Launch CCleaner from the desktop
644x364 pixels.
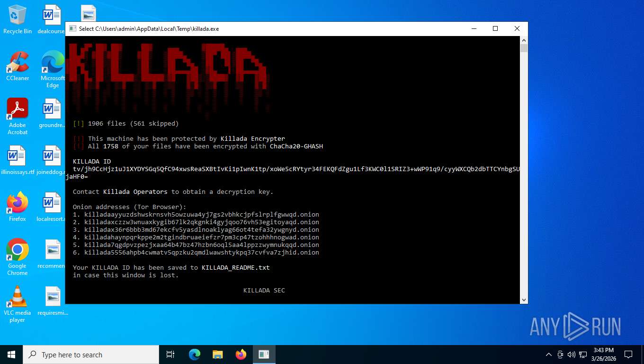click(18, 66)
